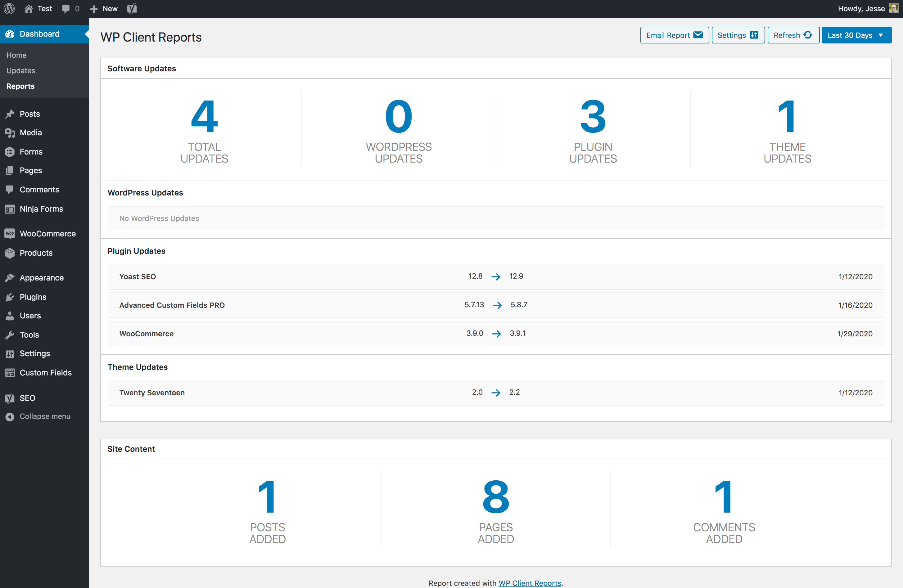Click the WordPress logo icon in admin bar
Screen dimensions: 903x588
9,8
